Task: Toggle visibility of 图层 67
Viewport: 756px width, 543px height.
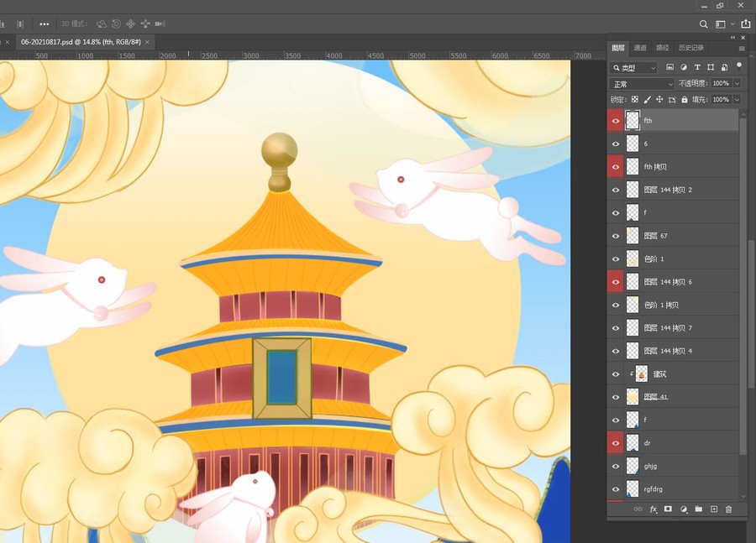Action: click(616, 236)
